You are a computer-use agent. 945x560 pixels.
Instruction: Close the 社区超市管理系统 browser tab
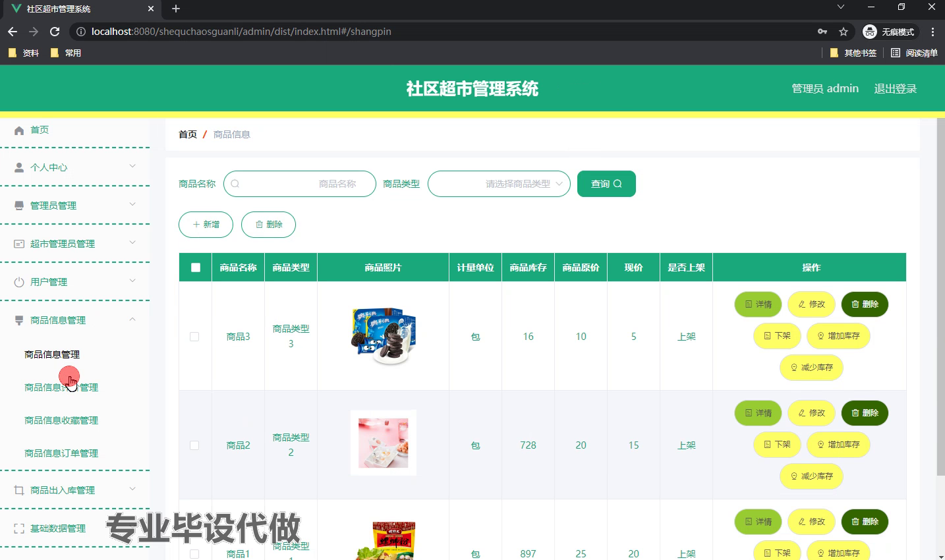point(151,9)
